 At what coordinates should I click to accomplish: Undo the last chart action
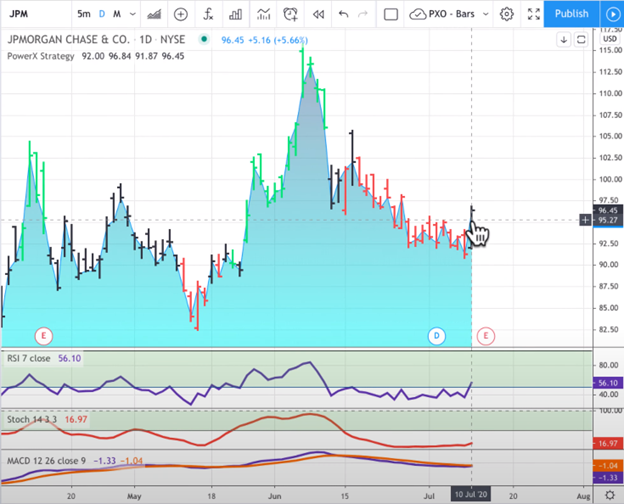[344, 14]
